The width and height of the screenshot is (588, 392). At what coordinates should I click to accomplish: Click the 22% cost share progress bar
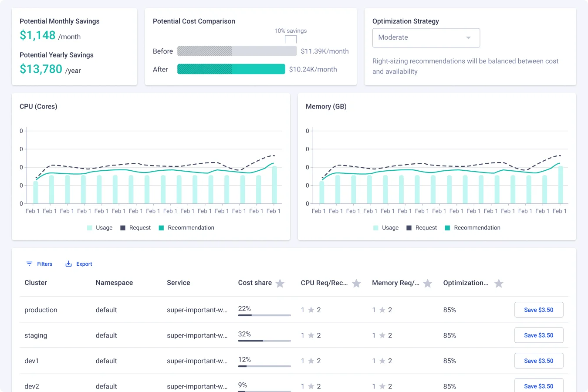(x=264, y=315)
